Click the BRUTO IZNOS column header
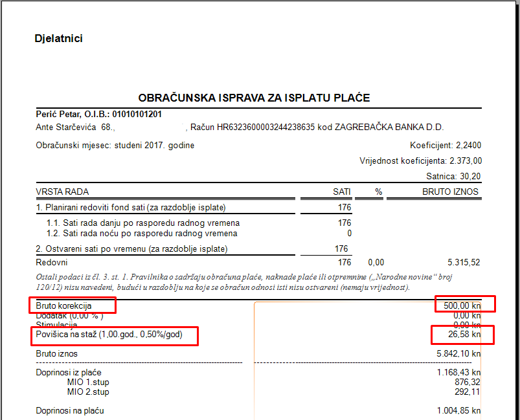Viewport: 520px width, 420px height. click(450, 192)
